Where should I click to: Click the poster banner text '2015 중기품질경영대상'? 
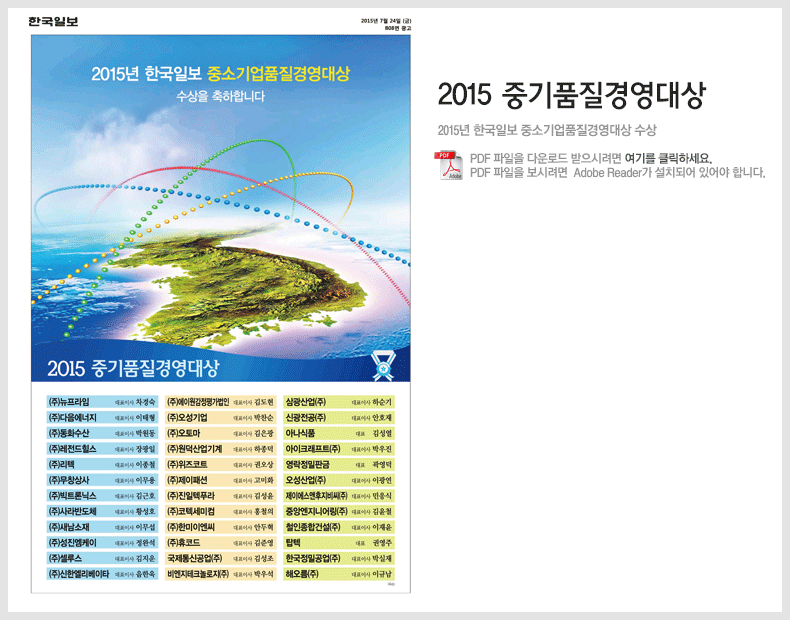[134, 369]
